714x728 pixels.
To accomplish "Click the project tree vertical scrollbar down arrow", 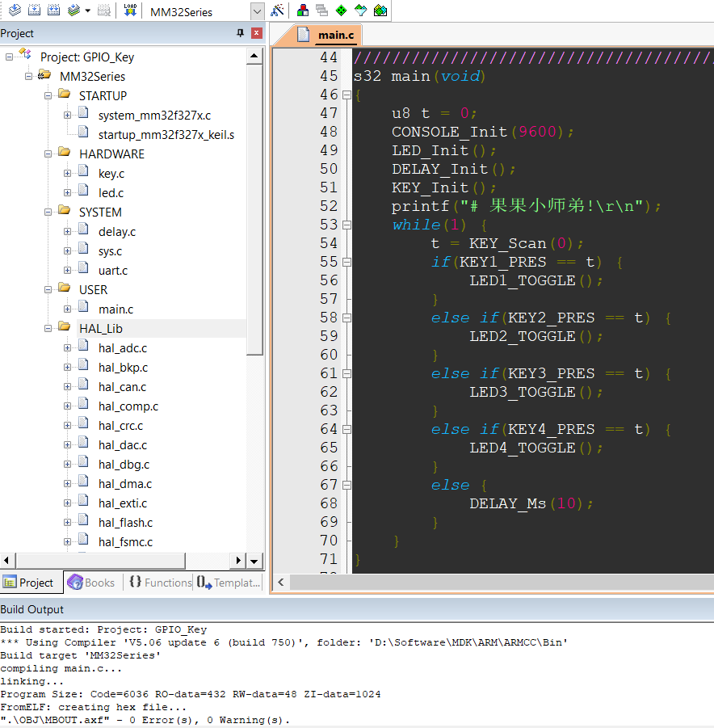I will [254, 561].
